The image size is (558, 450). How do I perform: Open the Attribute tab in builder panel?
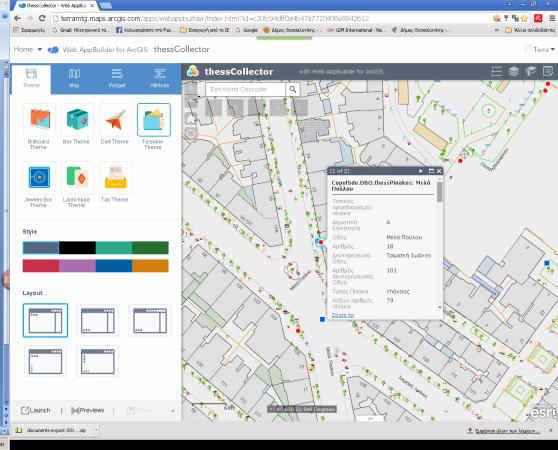coord(159,79)
